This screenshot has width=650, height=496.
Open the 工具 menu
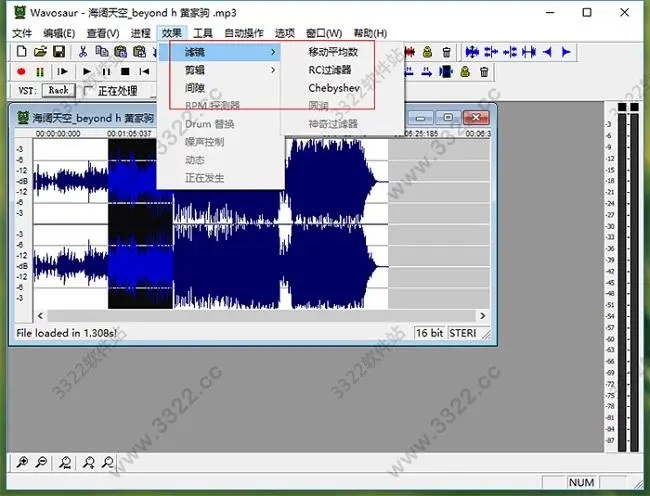(203, 33)
